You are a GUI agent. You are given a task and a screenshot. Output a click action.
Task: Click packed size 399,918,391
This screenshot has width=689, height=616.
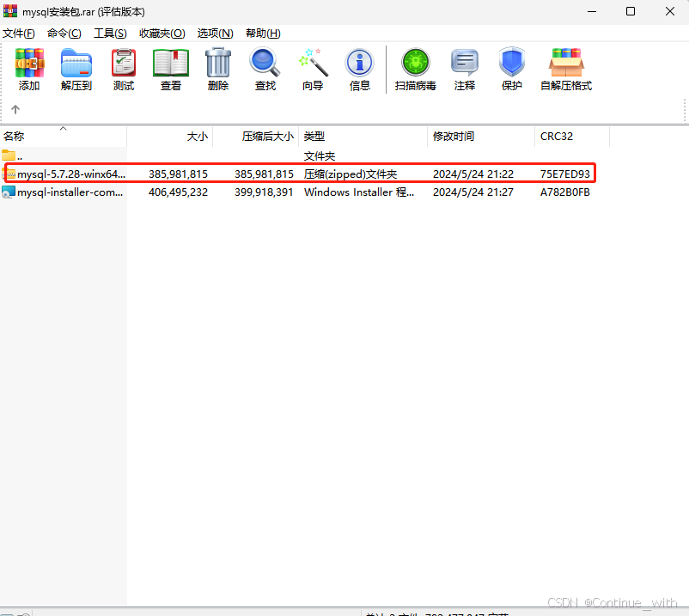point(264,192)
